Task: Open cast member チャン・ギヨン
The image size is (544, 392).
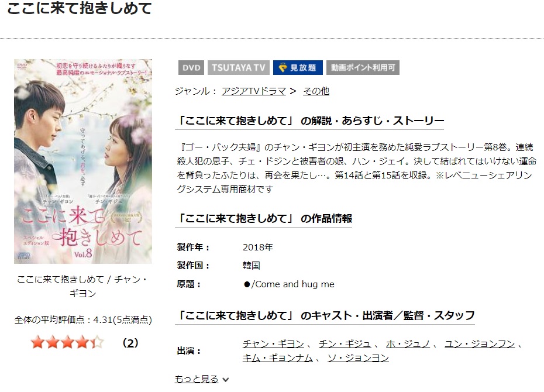Action: pos(273,344)
